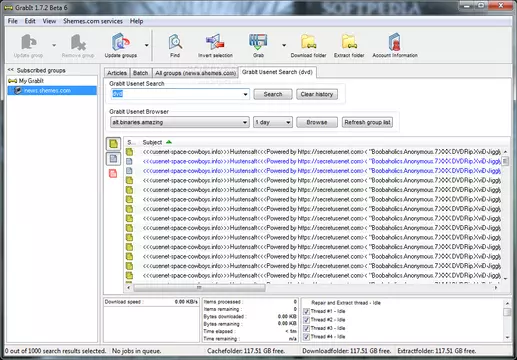
Task: Uncheck the Thread #1 checkbox
Action: point(306,311)
